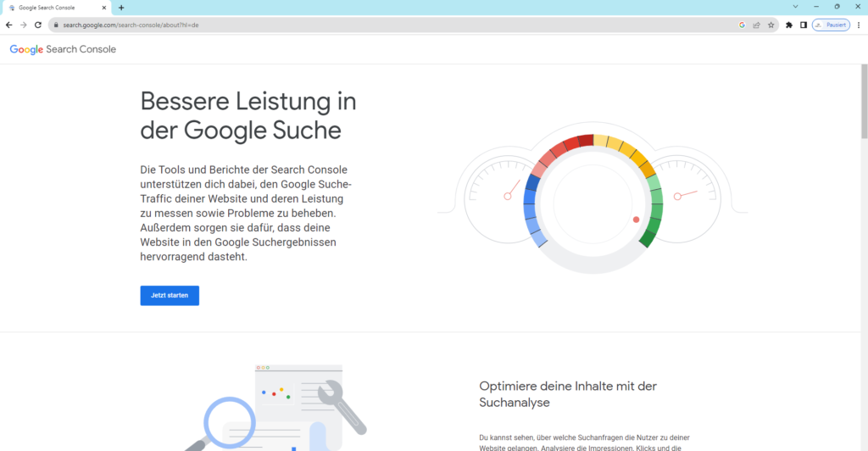Click the heading Optimiere deine Inhalte mit der Suchanalyse
Screen dimensions: 868x451
point(568,394)
